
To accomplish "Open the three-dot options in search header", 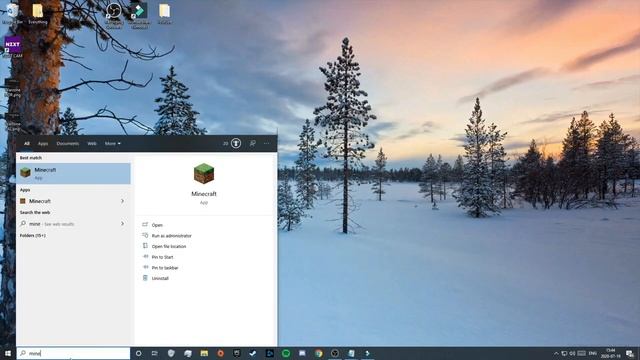I will pos(267,143).
